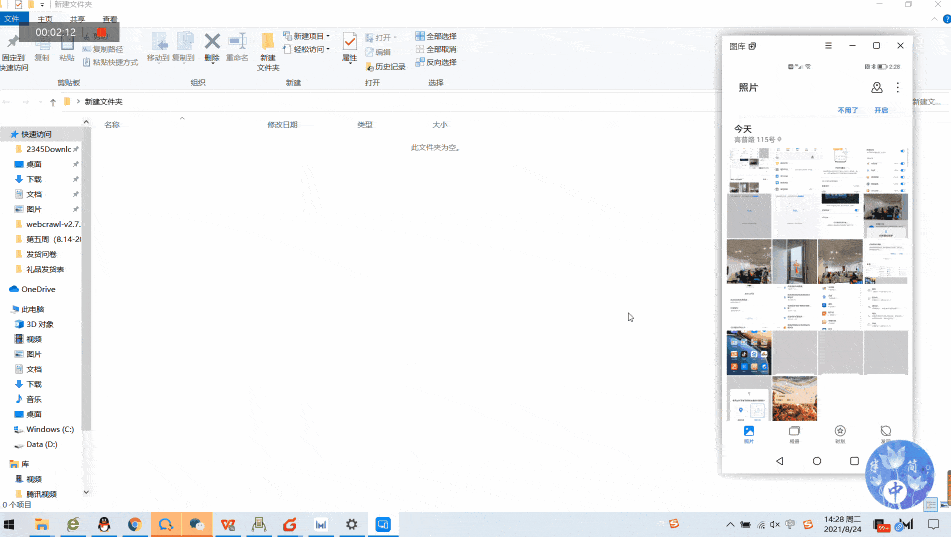Open the gallery location/map icon in phone window
Viewport: 951px width, 537px height.
click(876, 87)
